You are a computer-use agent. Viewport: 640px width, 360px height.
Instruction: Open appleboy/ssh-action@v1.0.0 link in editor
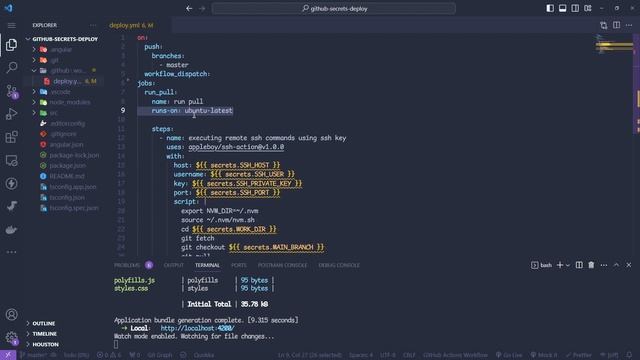tap(236, 147)
